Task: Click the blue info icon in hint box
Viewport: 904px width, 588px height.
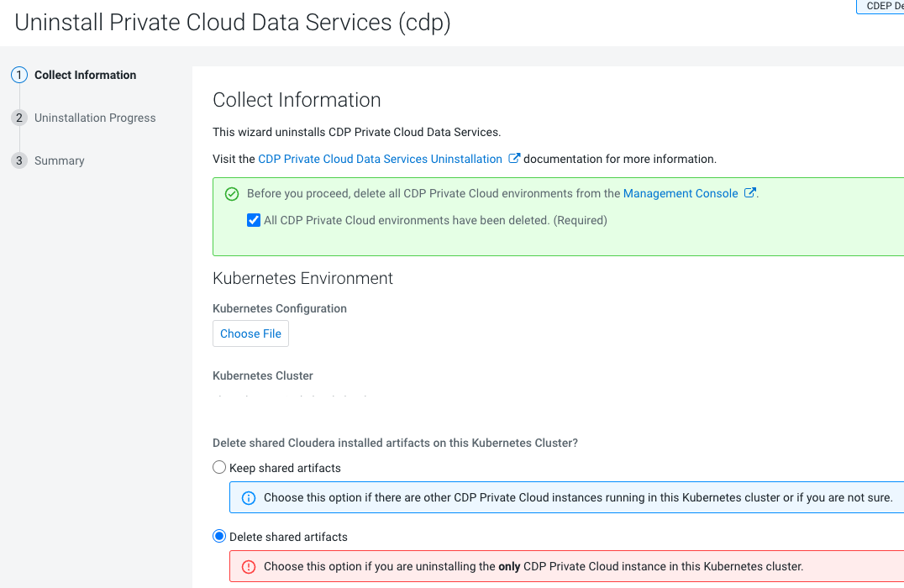Action: point(249,498)
